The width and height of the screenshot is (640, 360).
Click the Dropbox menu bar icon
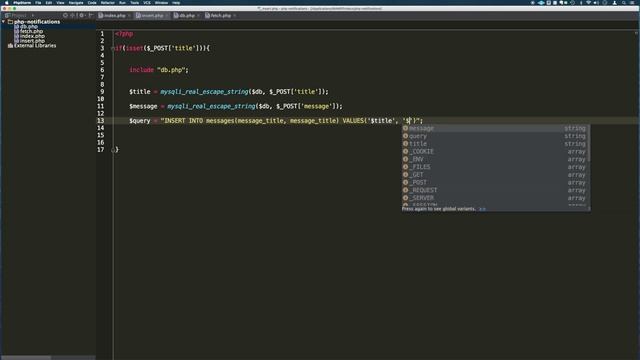pos(541,2)
